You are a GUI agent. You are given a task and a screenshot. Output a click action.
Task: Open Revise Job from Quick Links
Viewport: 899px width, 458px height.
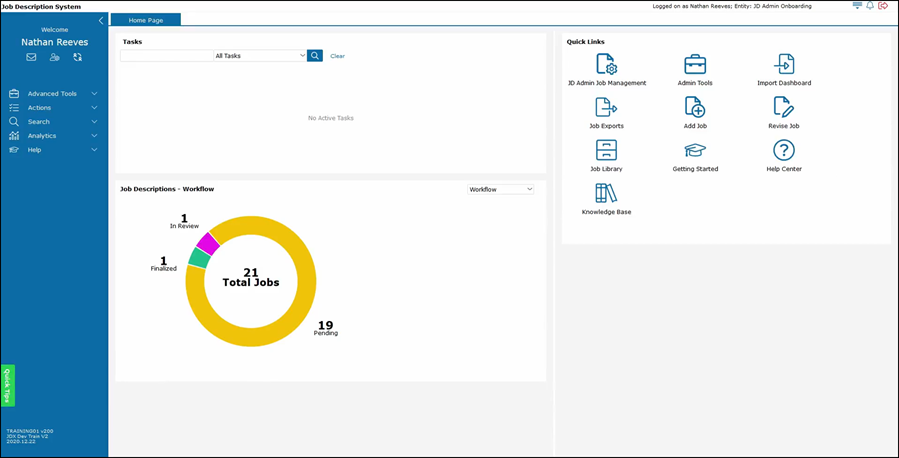coord(784,108)
